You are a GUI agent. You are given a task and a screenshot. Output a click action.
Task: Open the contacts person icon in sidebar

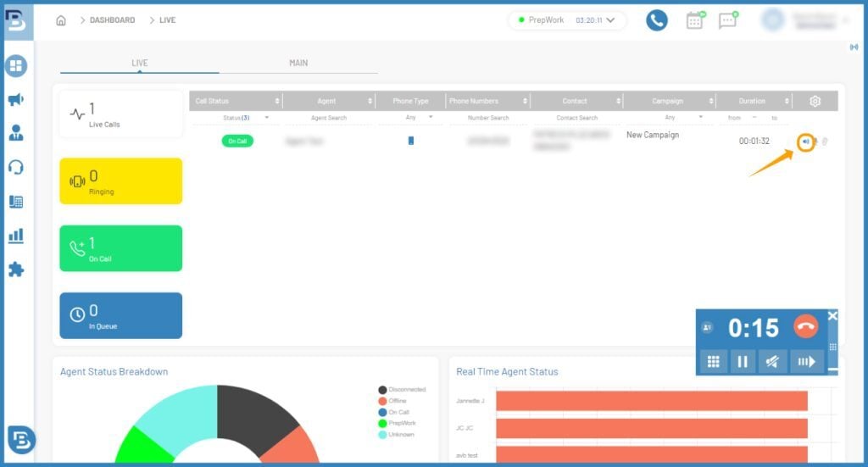16,133
